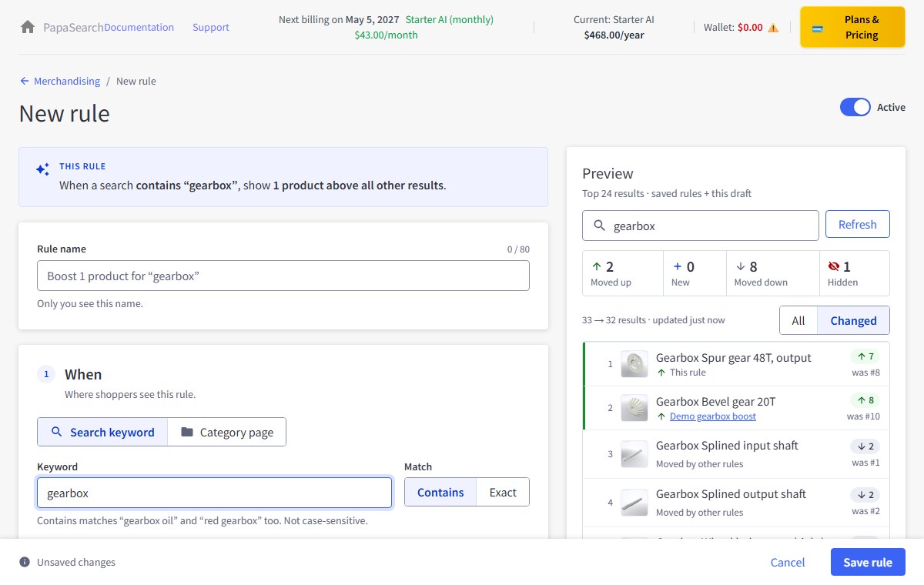This screenshot has height=585, width=924.
Task: Go back to Merchandising breadcrumb
Action: point(67,81)
